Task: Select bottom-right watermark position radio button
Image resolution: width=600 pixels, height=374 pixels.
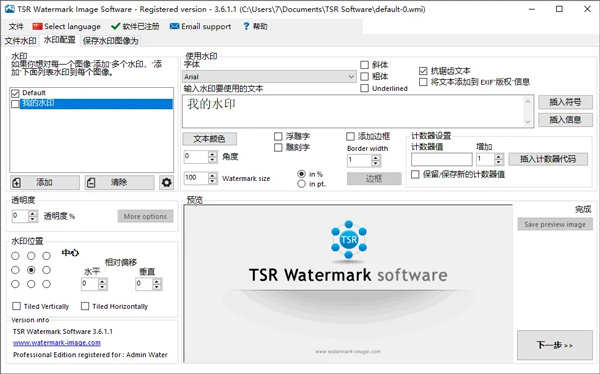Action: tap(47, 284)
